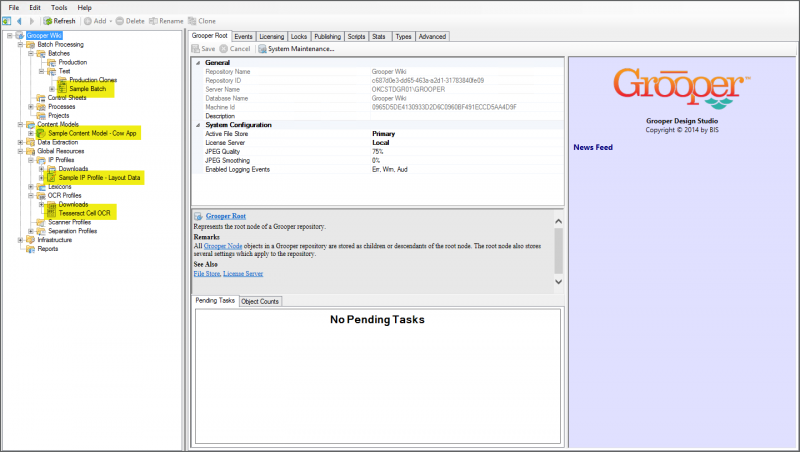The height and width of the screenshot is (452, 800).
Task: Switch to the Locks tab
Action: click(x=299, y=37)
